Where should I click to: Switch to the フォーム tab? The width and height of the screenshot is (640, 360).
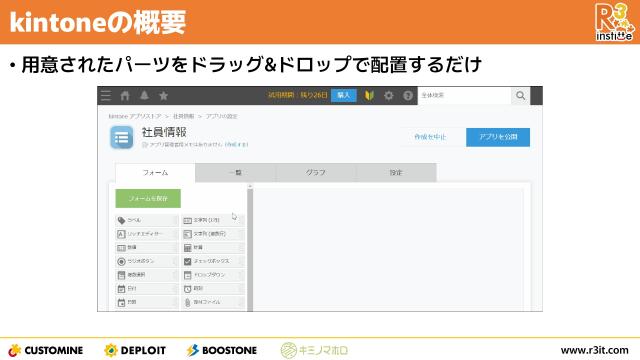tap(155, 173)
